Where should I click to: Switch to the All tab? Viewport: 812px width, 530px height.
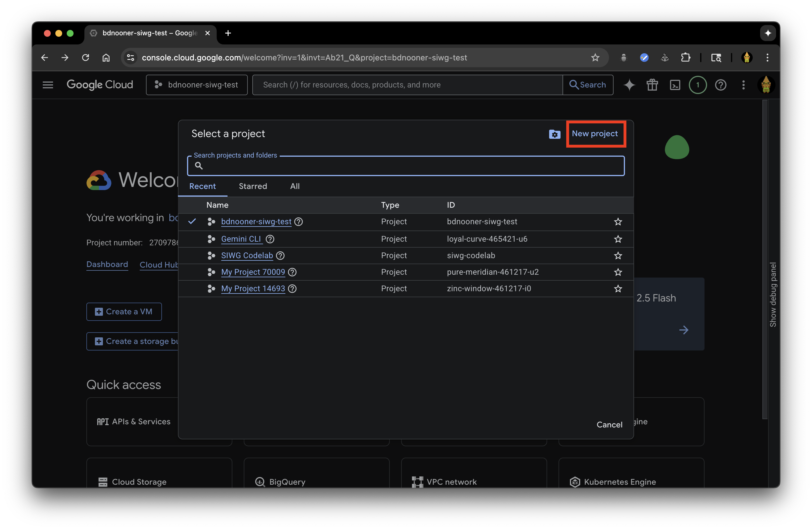(295, 186)
